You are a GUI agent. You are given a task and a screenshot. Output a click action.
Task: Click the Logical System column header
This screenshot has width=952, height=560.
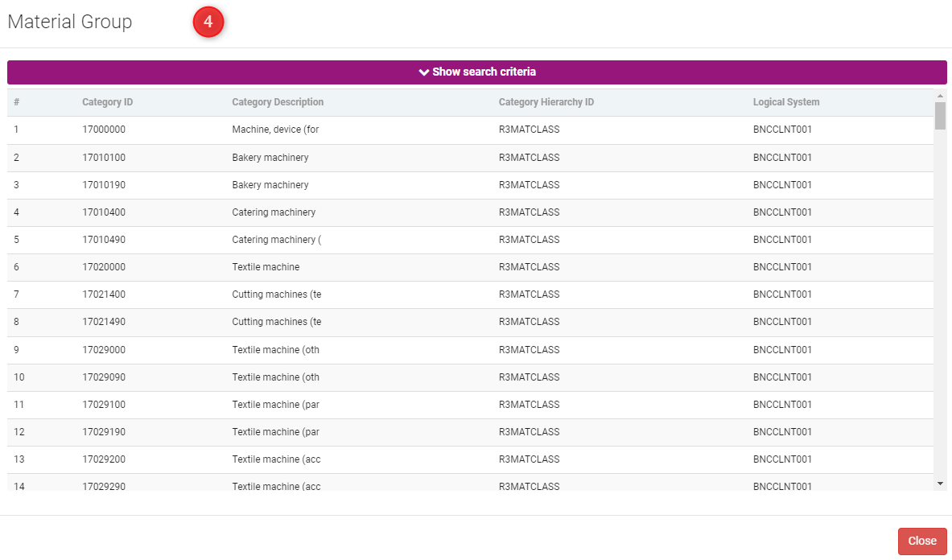coord(785,102)
